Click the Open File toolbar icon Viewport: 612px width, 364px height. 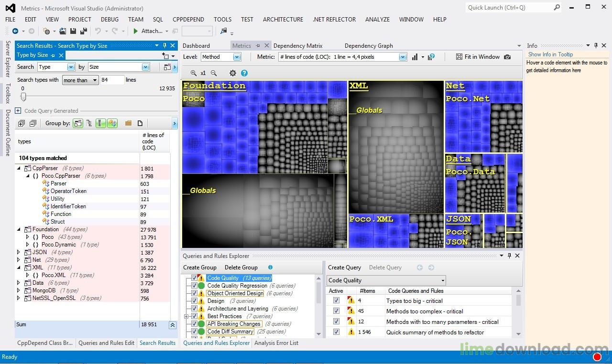(64, 31)
